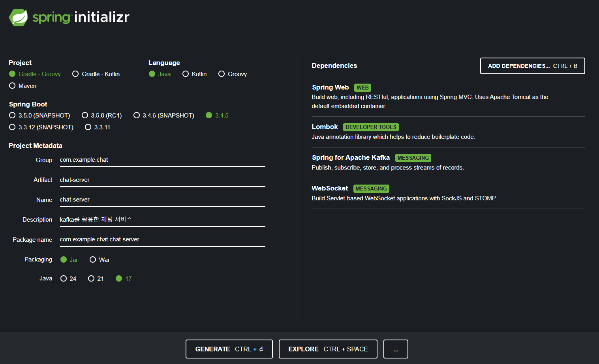Select Spring Boot 3.5.0 (SNAPSHOT)

point(39,116)
